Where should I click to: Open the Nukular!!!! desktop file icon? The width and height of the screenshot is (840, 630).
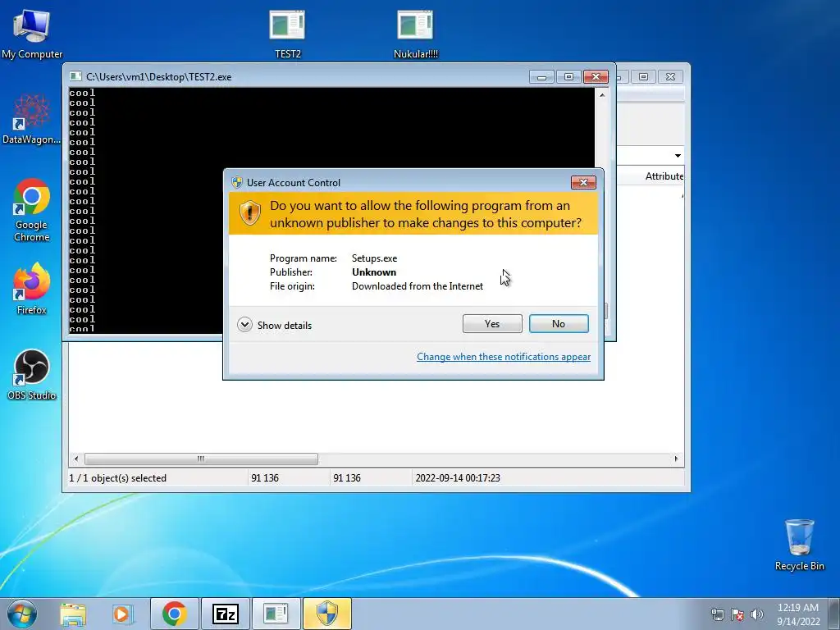click(x=415, y=34)
